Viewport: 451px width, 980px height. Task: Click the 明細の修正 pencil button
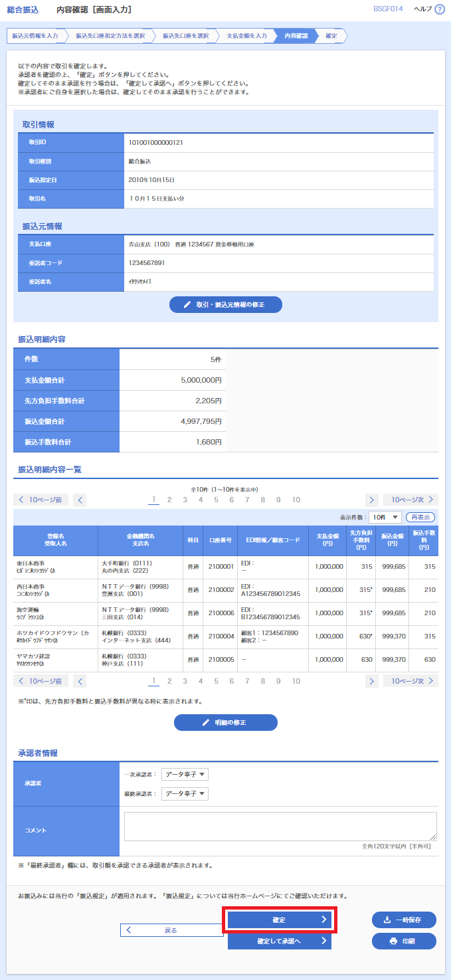[x=225, y=722]
